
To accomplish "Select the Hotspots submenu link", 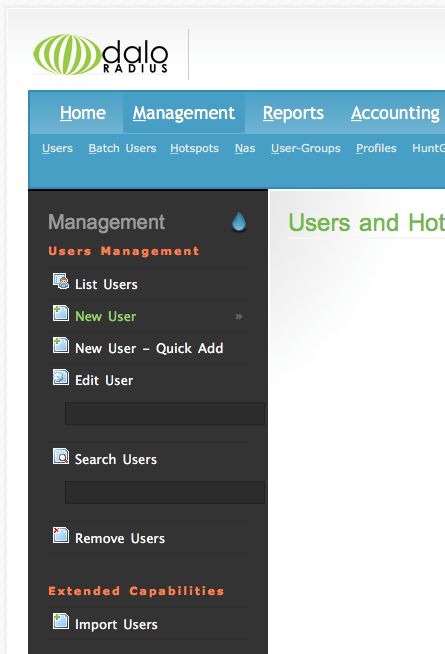I will click(194, 148).
